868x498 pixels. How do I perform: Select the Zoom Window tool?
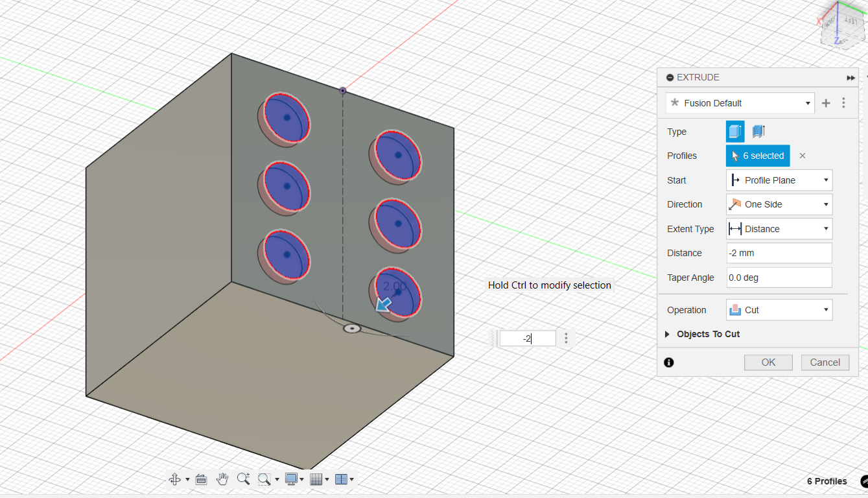(264, 479)
